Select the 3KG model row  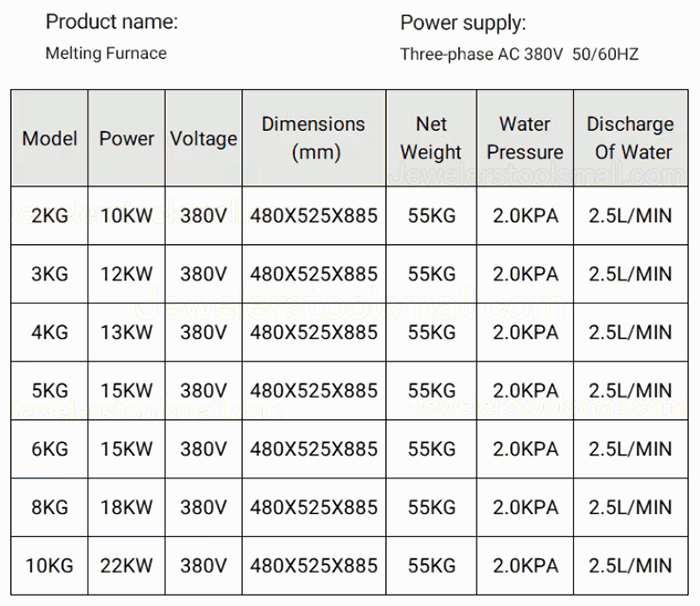[x=350, y=274]
